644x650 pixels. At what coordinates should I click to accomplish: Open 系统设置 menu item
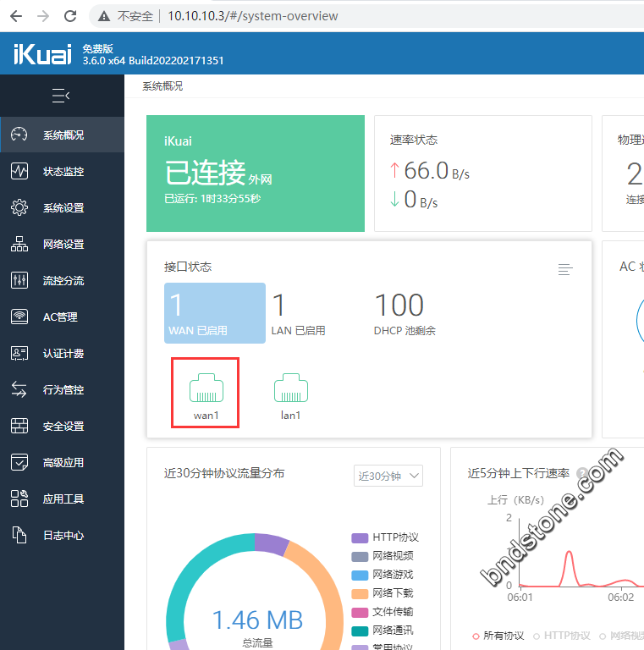[62, 207]
